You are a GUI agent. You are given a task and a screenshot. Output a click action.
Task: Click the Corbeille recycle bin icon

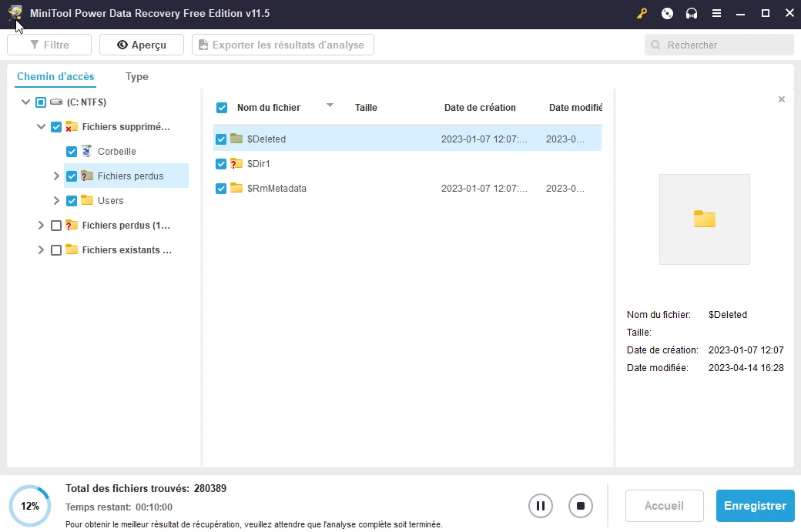point(87,151)
